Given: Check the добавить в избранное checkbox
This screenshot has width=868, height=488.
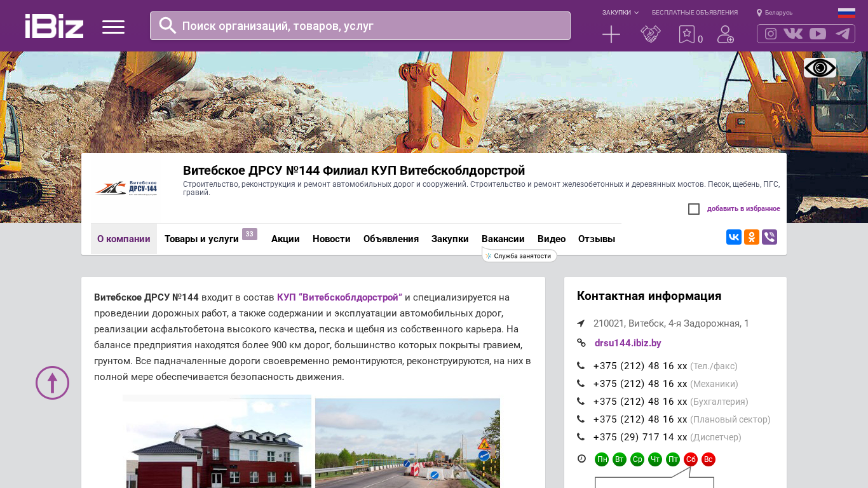Looking at the screenshot, I should pyautogui.click(x=694, y=209).
